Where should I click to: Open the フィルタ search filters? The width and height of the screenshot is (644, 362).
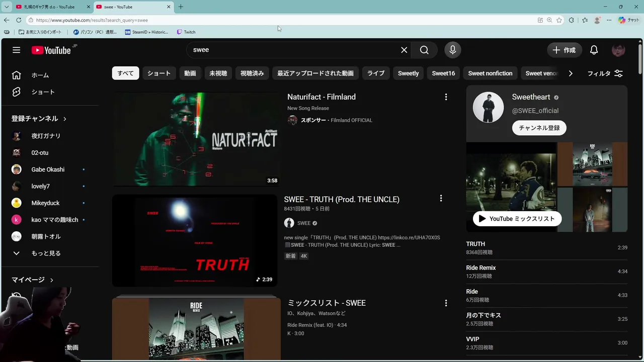[605, 73]
